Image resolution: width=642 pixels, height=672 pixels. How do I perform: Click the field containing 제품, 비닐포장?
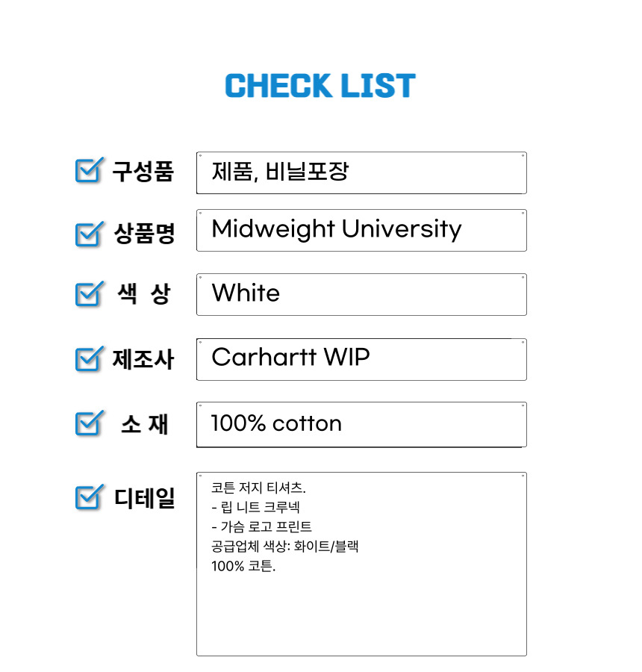[361, 172]
